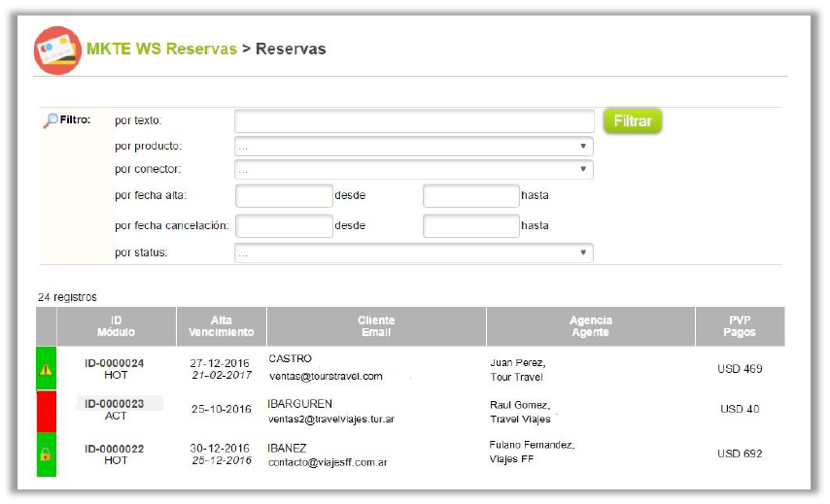Click agent name Raul Gomez
The height and width of the screenshot is (504, 830).
point(520,405)
